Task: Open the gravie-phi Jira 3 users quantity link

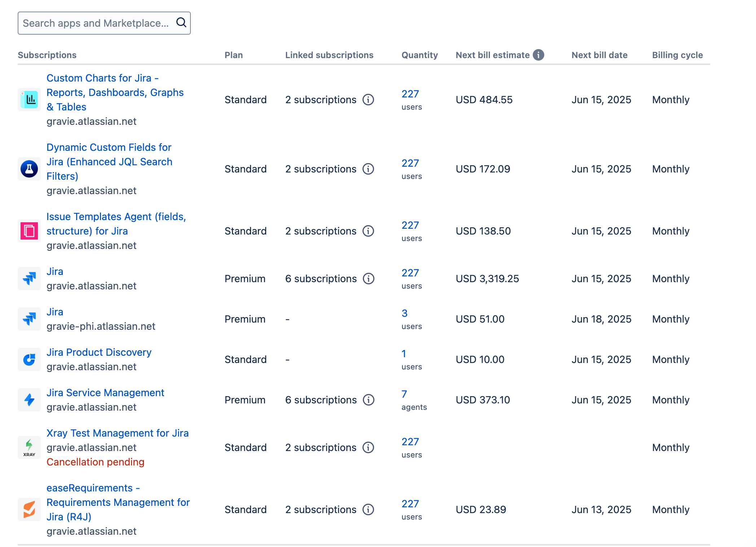Action: (405, 313)
